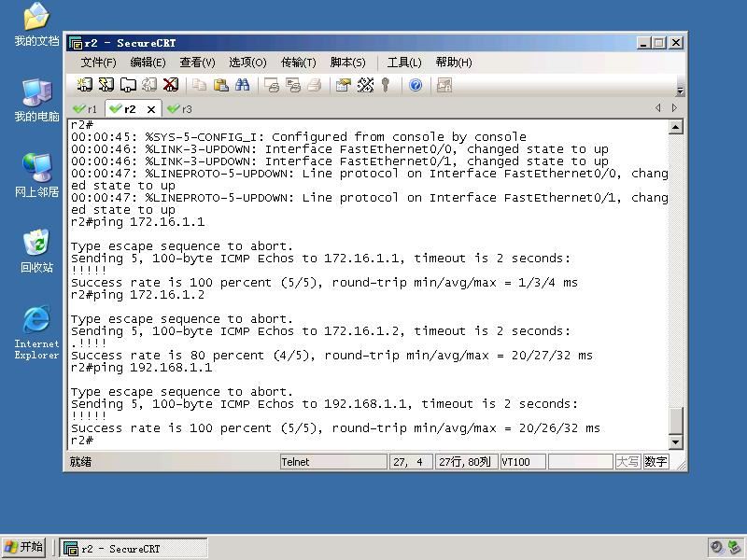Click the VT100 status bar field
This screenshot has width=747, height=560.
coord(523,462)
